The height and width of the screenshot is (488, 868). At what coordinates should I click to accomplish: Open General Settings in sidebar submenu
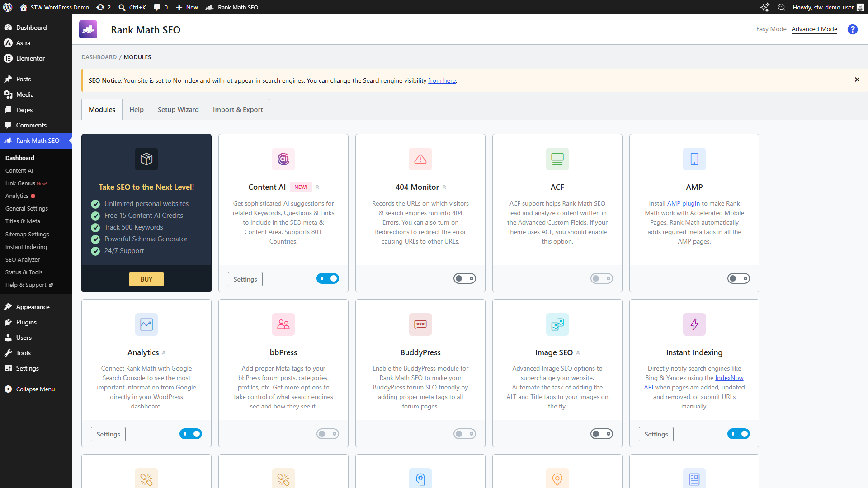(x=27, y=208)
